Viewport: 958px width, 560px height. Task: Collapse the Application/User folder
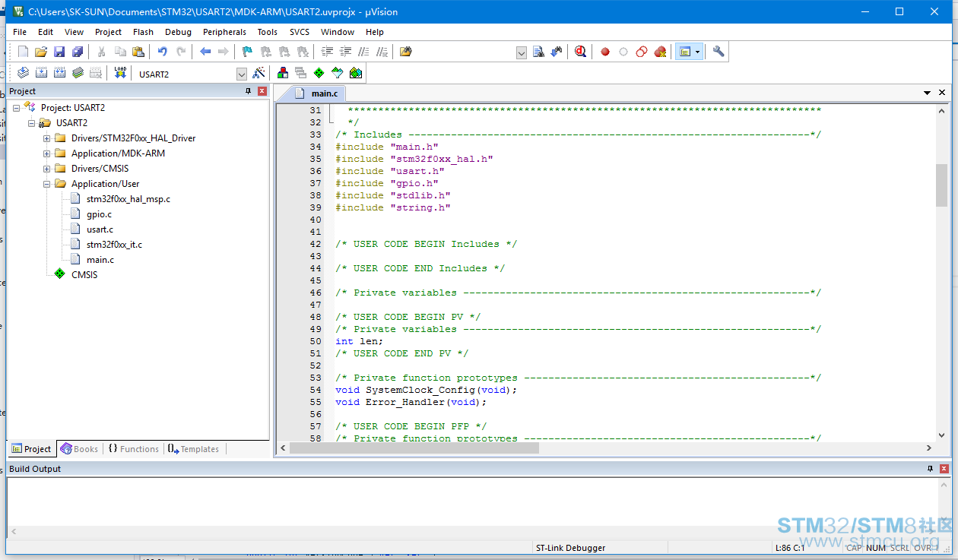pyautogui.click(x=46, y=184)
